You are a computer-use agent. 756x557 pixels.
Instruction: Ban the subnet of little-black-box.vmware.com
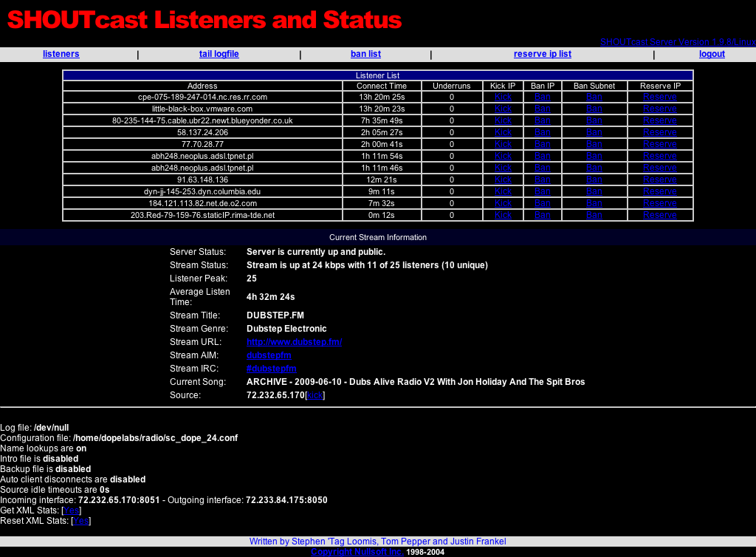coord(594,109)
